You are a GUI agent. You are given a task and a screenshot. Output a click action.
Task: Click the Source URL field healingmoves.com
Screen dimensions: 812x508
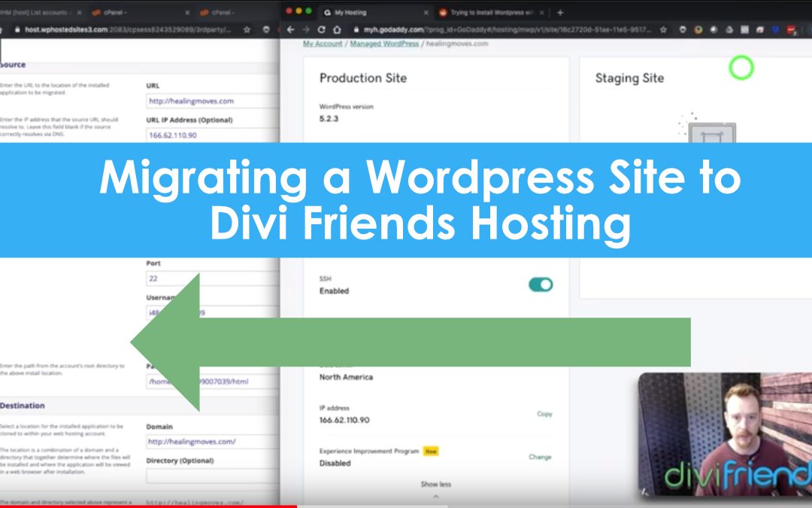pyautogui.click(x=212, y=101)
